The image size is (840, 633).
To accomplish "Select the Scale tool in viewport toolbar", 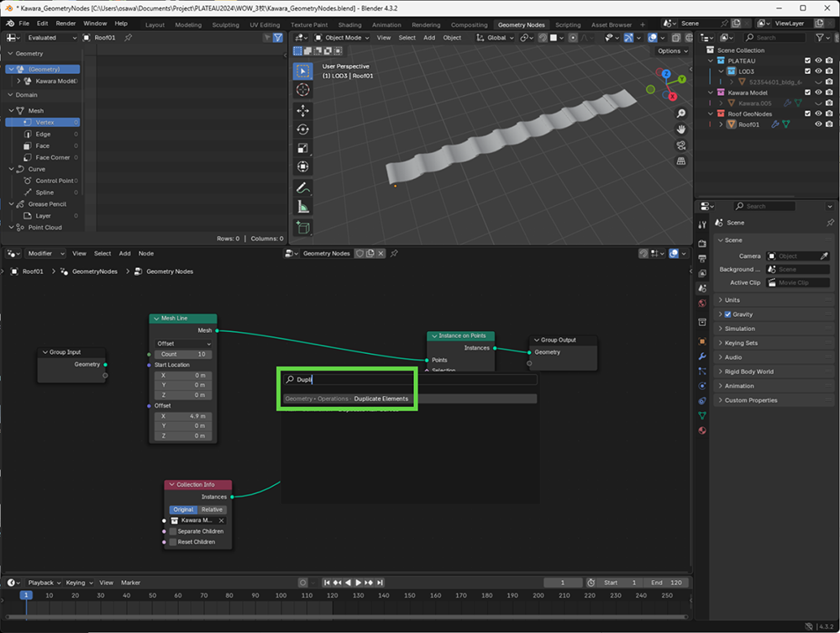I will click(302, 148).
